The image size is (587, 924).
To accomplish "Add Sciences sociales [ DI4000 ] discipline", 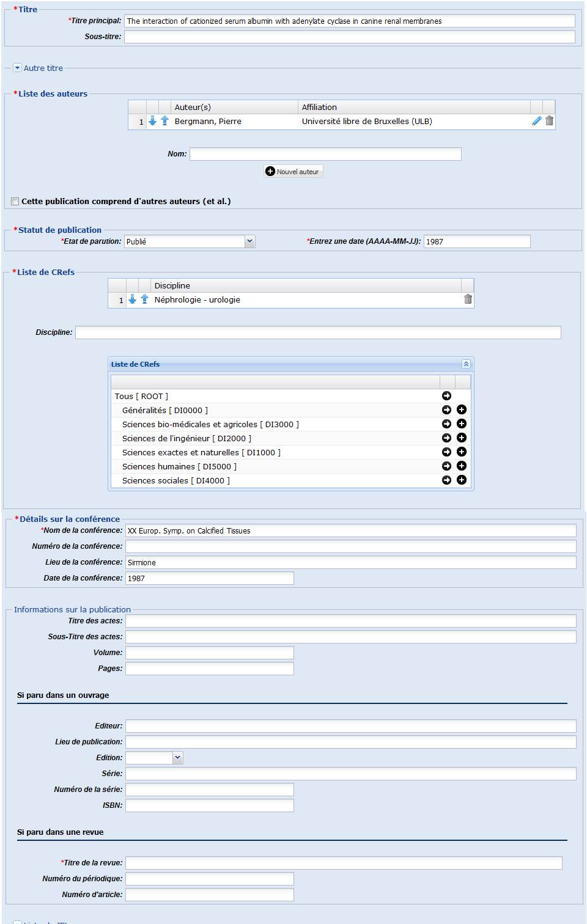I will (462, 480).
